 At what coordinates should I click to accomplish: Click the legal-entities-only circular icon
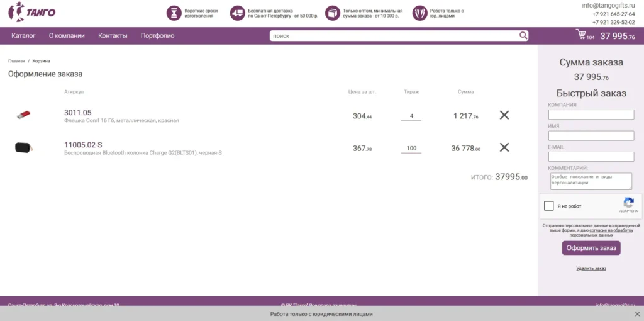[419, 13]
